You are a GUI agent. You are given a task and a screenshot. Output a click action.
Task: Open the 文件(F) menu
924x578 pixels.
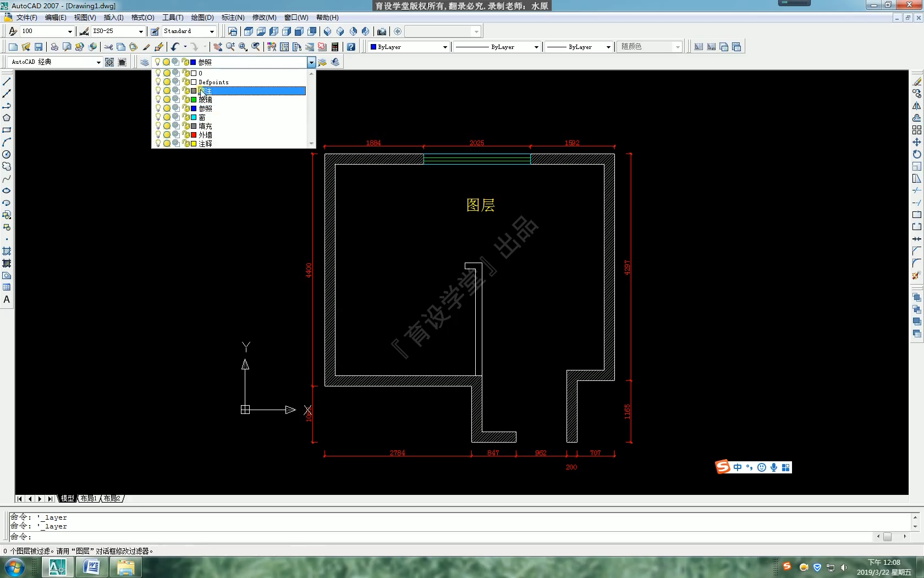click(x=26, y=18)
